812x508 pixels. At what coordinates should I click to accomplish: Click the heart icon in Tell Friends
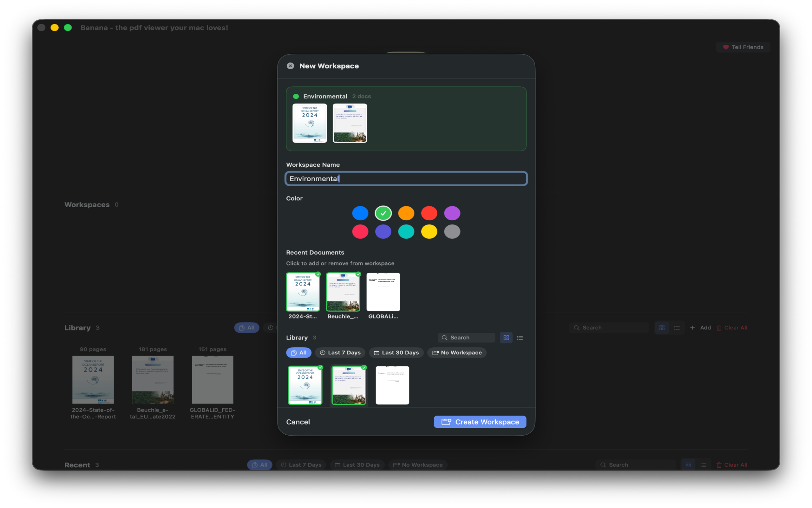click(x=725, y=47)
